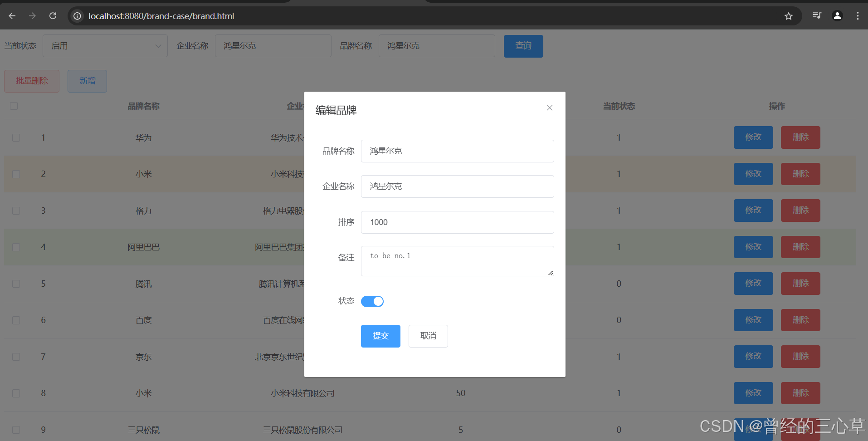This screenshot has width=868, height=441.
Task: Open the browser media control icon
Action: point(817,16)
